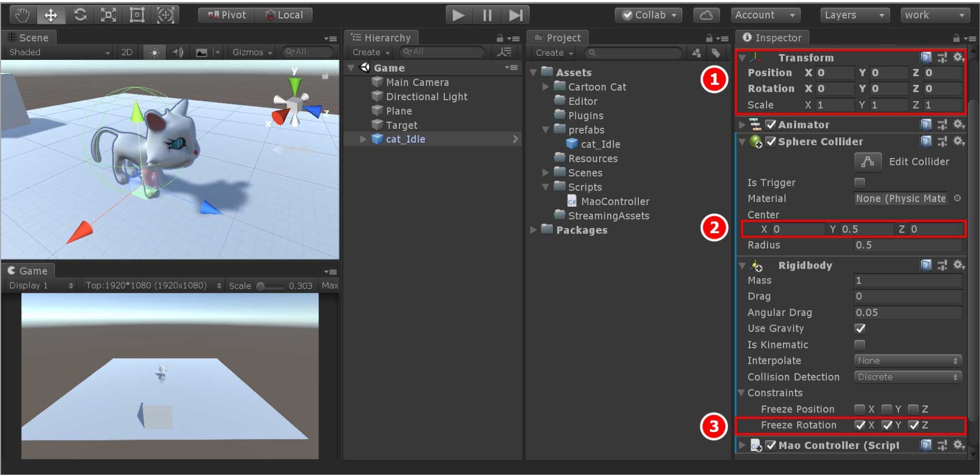
Task: Toggle the Animator enabled checkbox
Action: [771, 125]
